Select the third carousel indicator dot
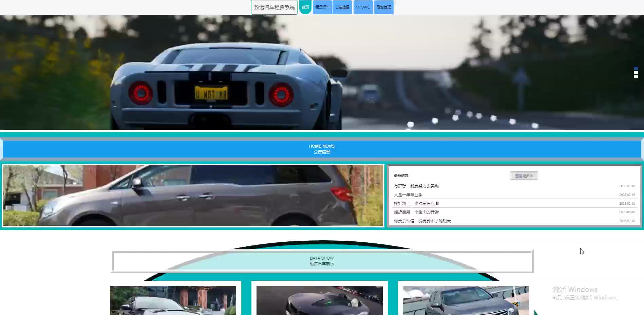 (x=636, y=77)
